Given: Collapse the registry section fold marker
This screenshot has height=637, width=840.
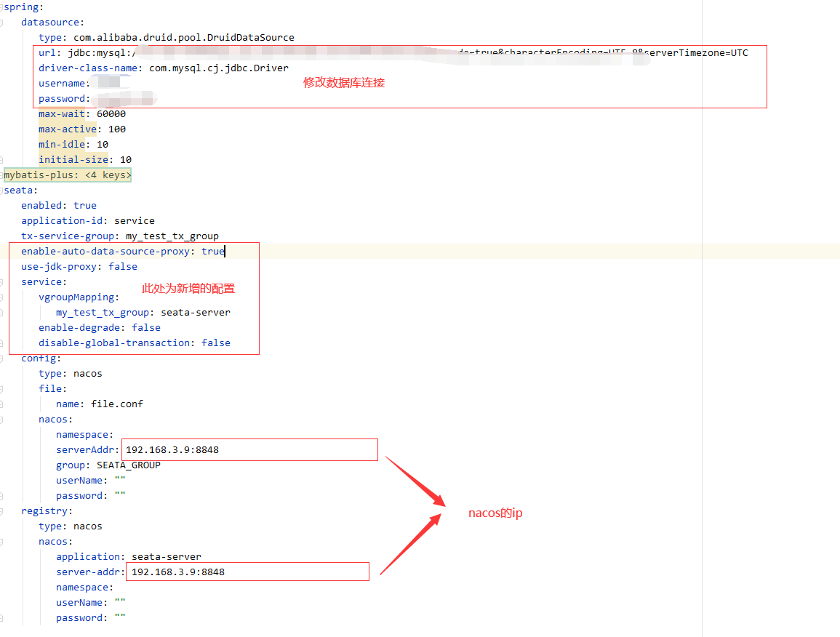Looking at the screenshot, I should (x=2, y=511).
